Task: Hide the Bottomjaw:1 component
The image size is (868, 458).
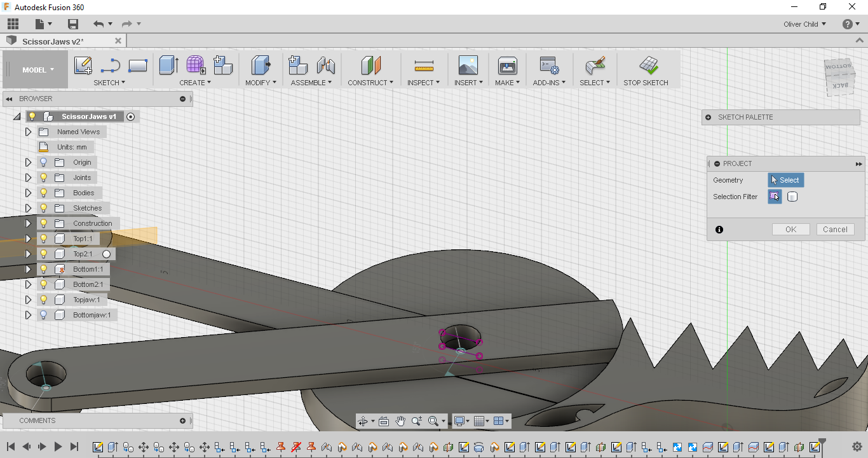Action: 43,315
